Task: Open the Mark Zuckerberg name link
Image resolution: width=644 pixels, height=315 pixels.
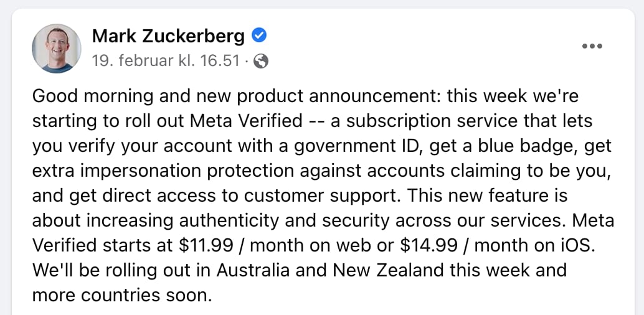Action: (x=168, y=36)
